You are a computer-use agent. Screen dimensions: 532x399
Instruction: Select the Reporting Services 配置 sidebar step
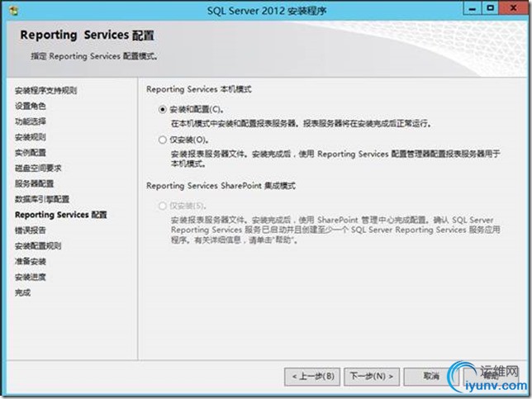click(x=61, y=215)
